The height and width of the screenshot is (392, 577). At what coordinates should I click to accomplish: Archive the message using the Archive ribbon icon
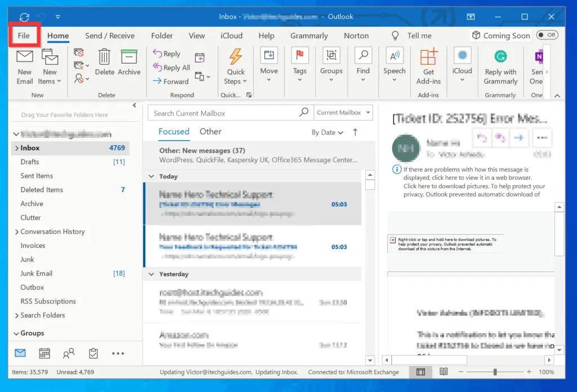coord(129,62)
